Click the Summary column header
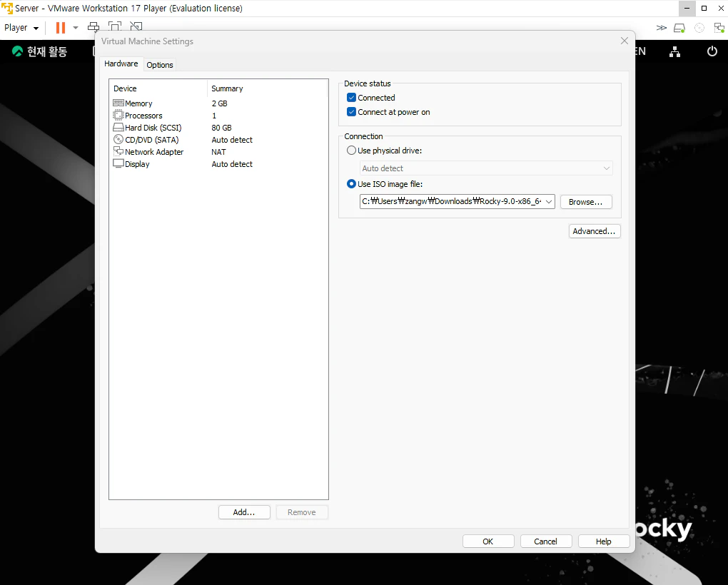This screenshot has height=585, width=728. pos(268,88)
